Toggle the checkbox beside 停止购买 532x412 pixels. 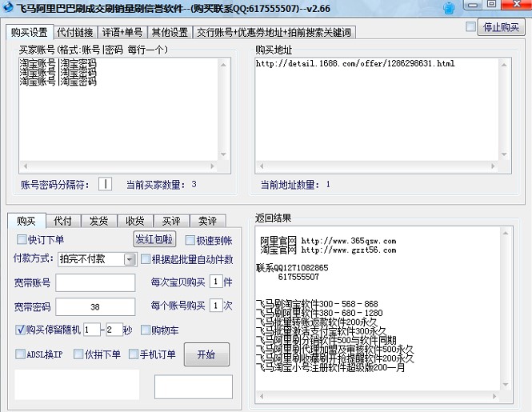point(470,26)
